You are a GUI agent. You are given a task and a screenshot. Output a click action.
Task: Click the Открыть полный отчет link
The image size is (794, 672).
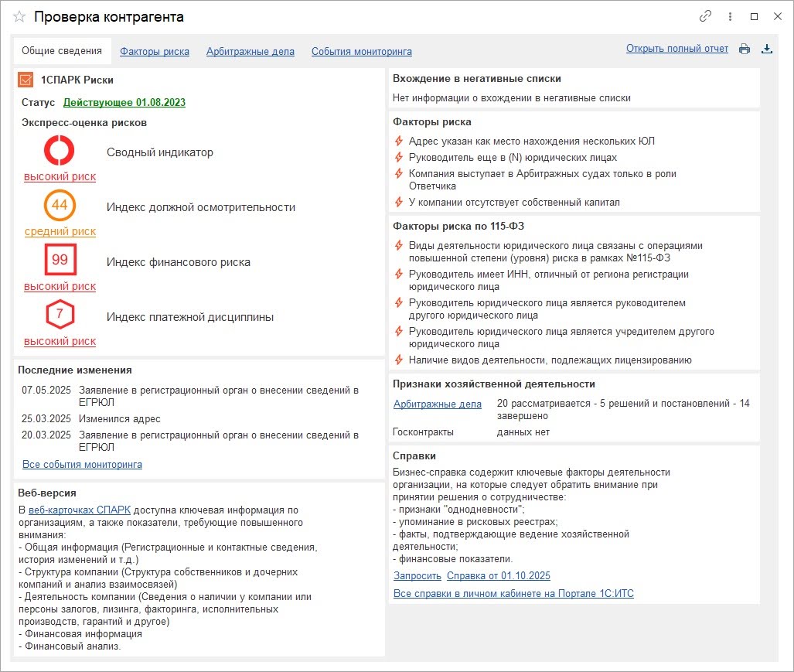point(677,49)
